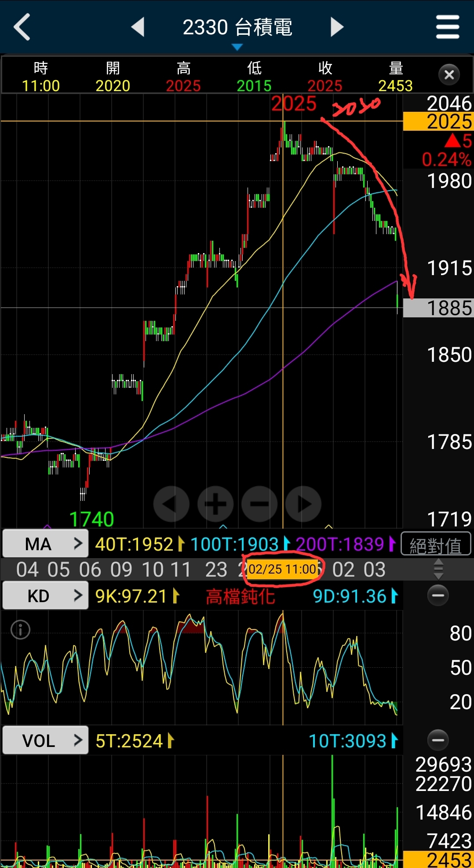Show KD indicator info icon
This screenshot has width=474, height=868.
[x=20, y=629]
